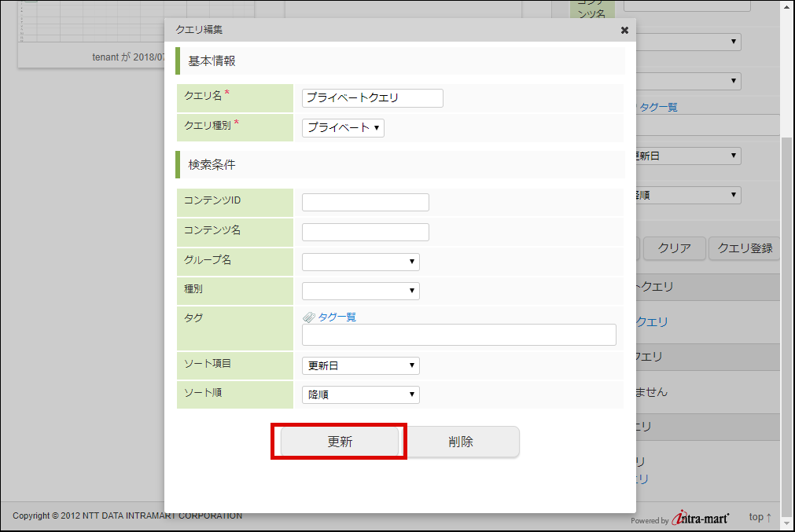
Task: Focus the コンテンツ名 input field
Action: point(366,232)
